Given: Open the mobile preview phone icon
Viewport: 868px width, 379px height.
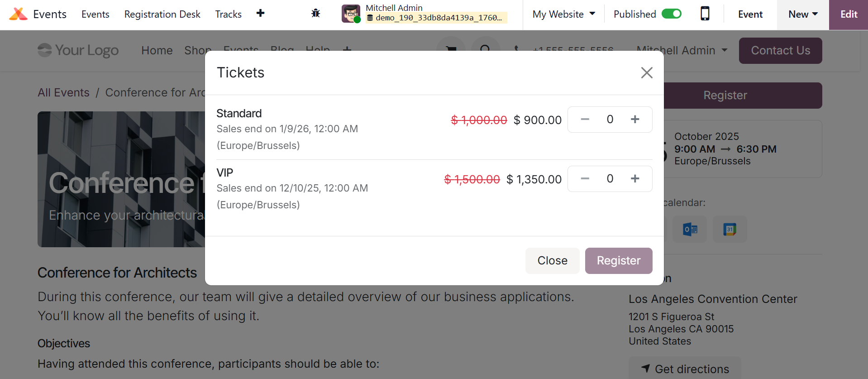Looking at the screenshot, I should (705, 14).
